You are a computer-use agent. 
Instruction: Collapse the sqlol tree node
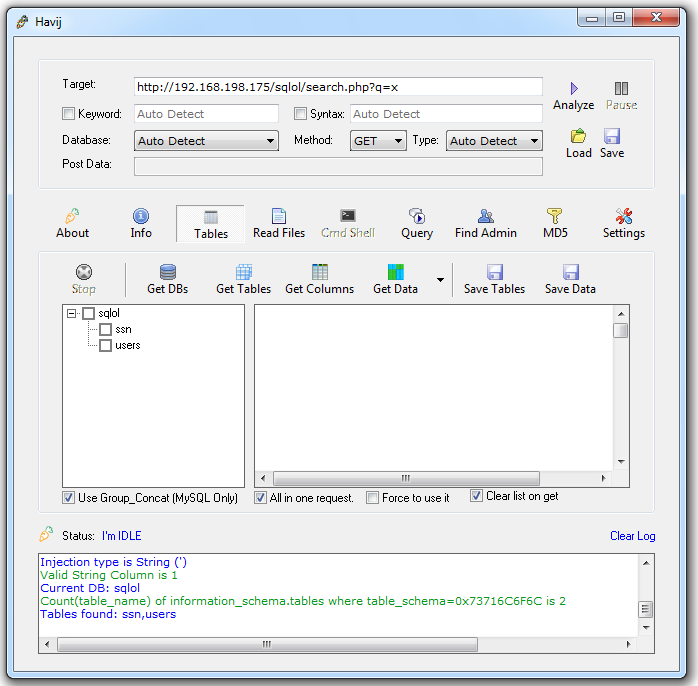pos(71,313)
